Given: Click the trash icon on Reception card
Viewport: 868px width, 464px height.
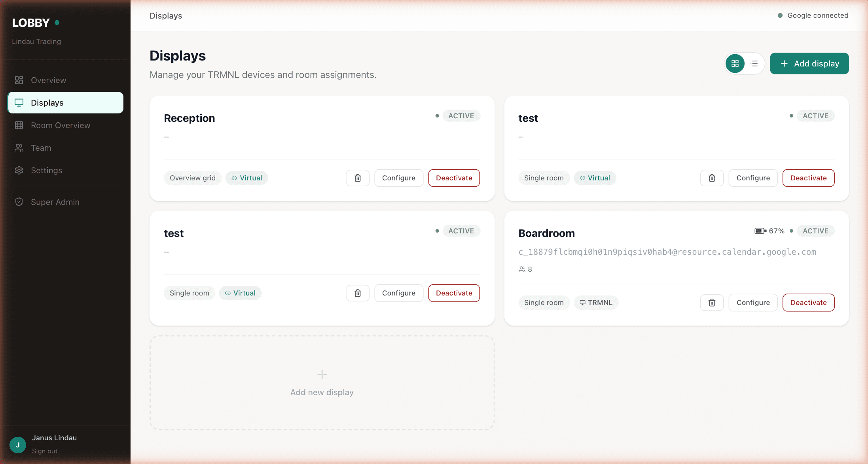Looking at the screenshot, I should pyautogui.click(x=358, y=178).
